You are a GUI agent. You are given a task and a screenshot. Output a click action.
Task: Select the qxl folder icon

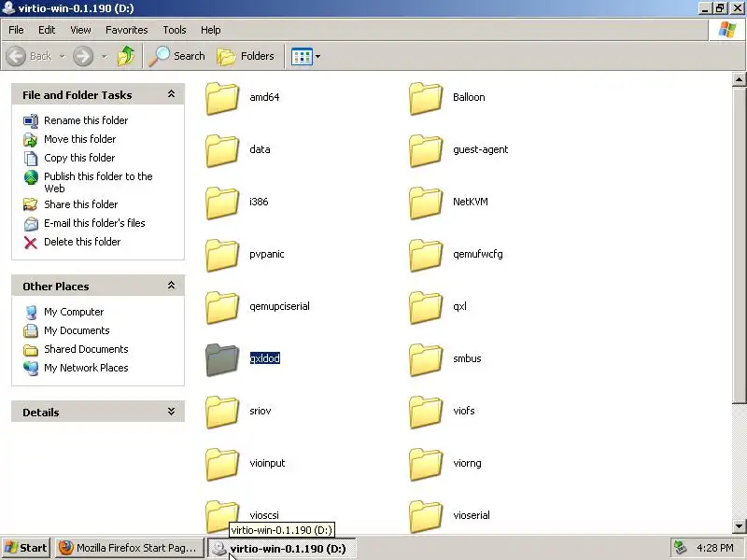pos(426,308)
